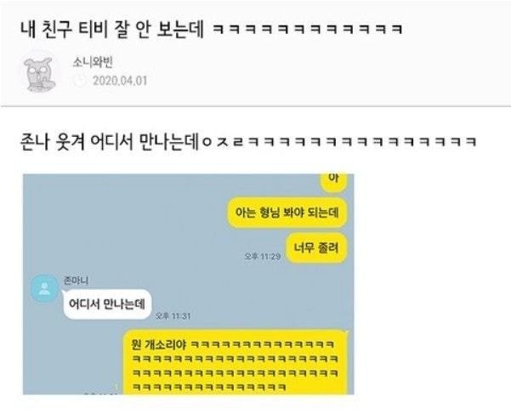
Task: Click the last ㅋㅋㅋ row in bottom bubble
Action: click(209, 387)
